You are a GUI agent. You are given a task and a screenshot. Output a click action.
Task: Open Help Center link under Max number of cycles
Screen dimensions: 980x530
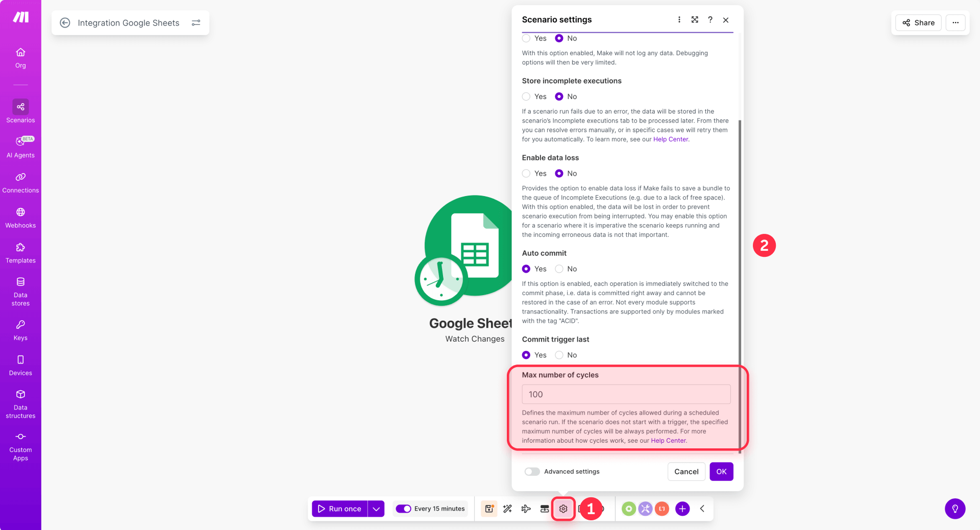668,441
